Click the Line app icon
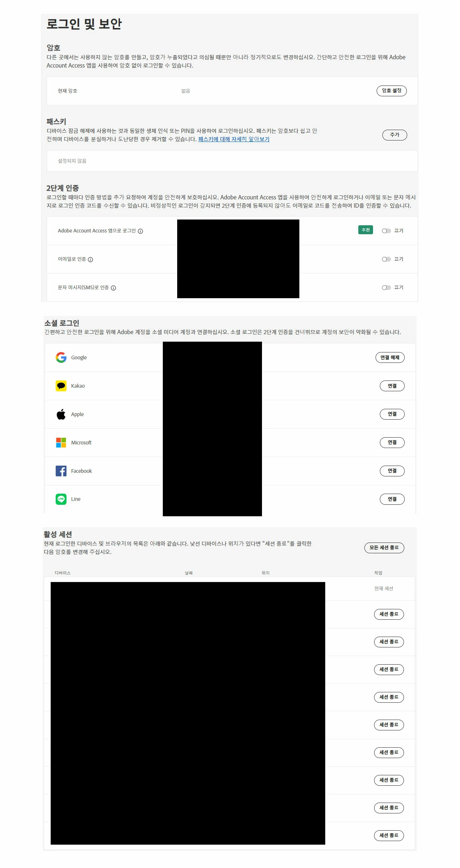This screenshot has width=460, height=868. click(61, 499)
